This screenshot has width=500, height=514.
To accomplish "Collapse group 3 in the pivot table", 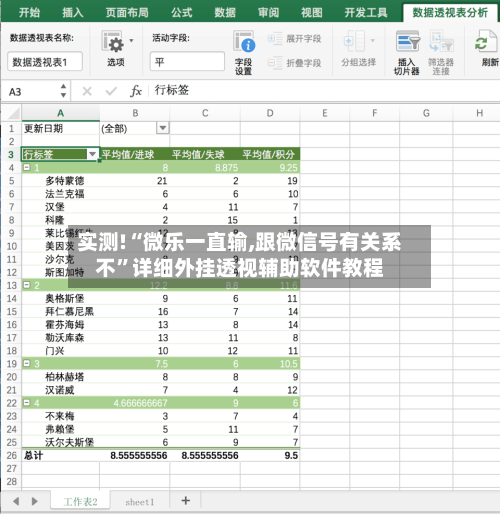I will pyautogui.click(x=27, y=363).
